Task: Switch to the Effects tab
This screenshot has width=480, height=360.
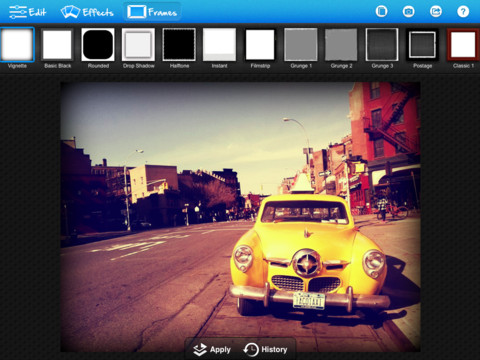Action: [87, 12]
